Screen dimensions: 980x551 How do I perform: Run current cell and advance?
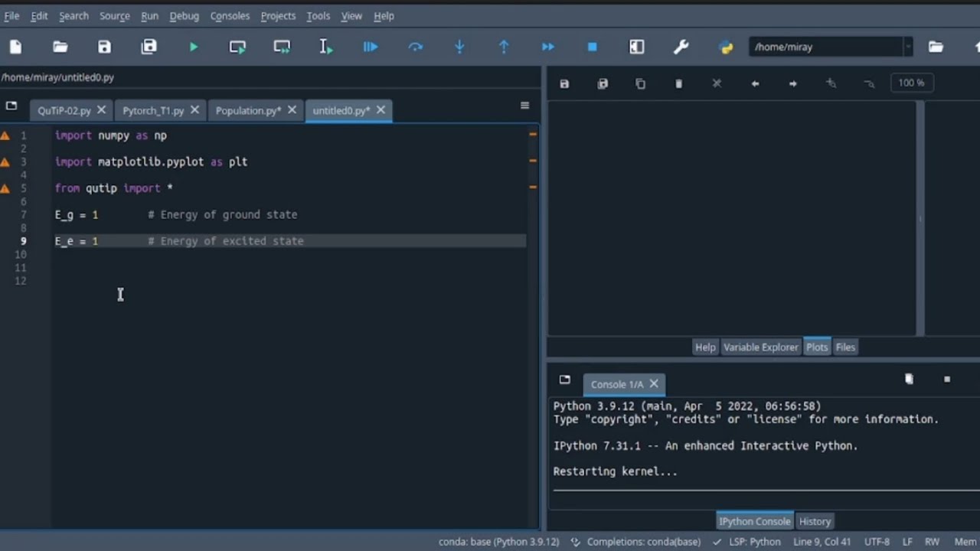282,47
